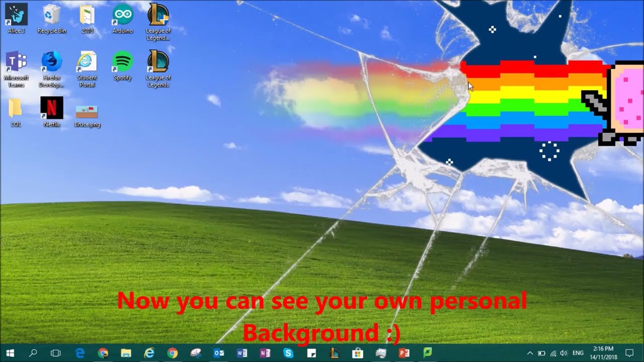
Task: Open the Recycle Bin
Action: point(52,19)
